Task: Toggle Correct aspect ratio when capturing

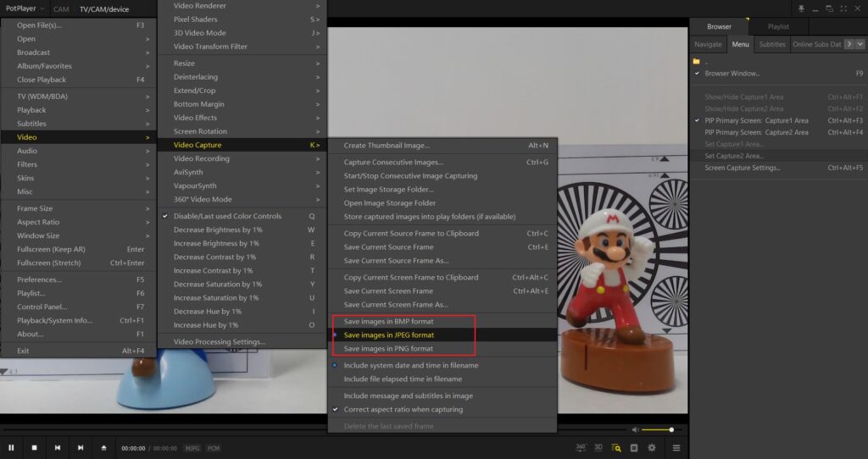Action: pos(442,410)
